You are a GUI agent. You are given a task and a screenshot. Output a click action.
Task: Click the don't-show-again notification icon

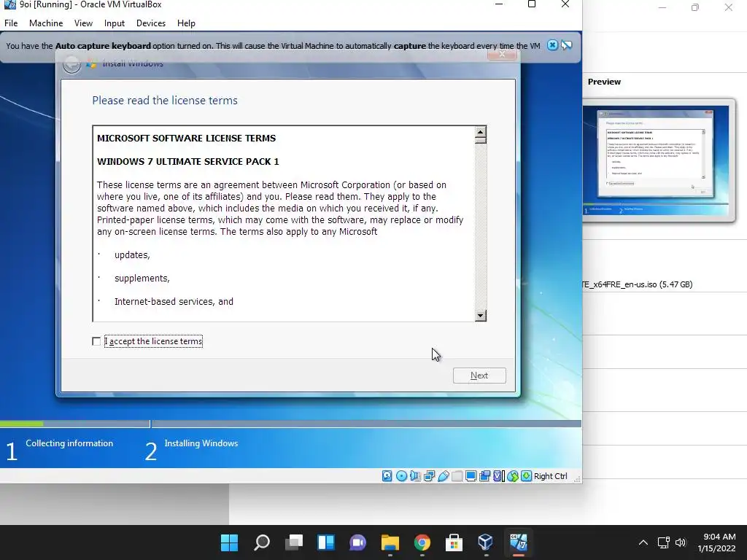[566, 45]
